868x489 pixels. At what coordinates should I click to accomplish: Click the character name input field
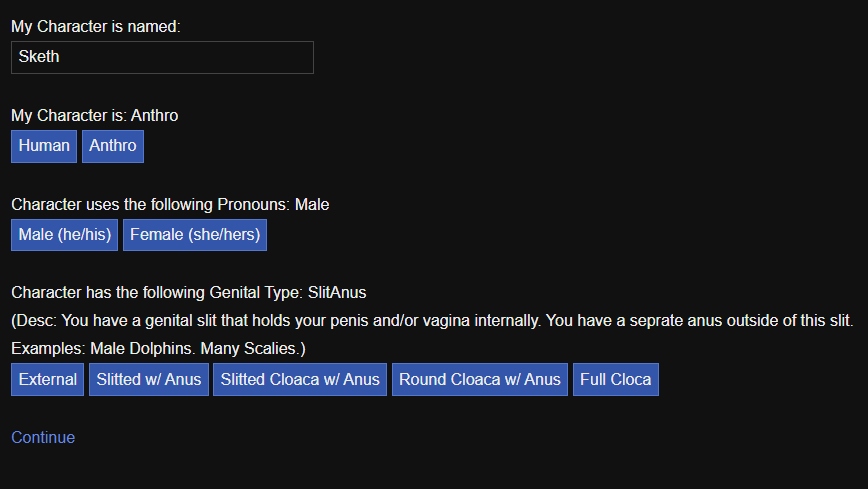click(x=162, y=57)
